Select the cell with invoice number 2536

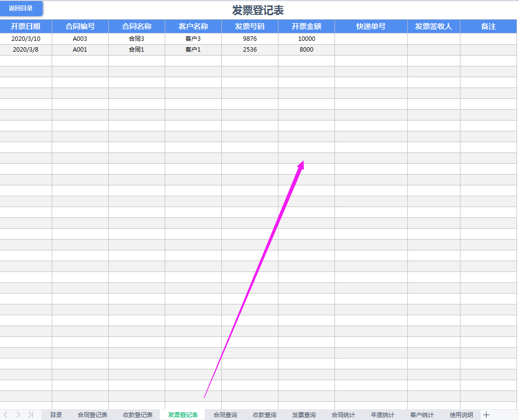[249, 50]
